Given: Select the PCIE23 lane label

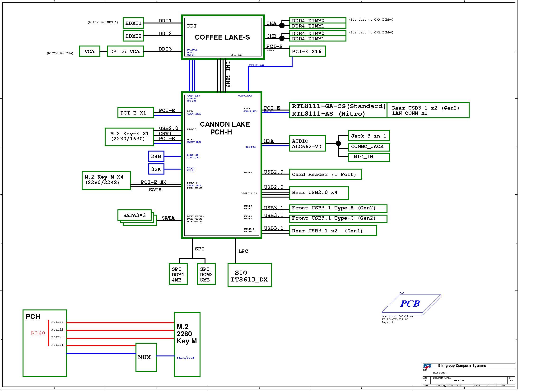Looking at the screenshot, I should point(57,337).
